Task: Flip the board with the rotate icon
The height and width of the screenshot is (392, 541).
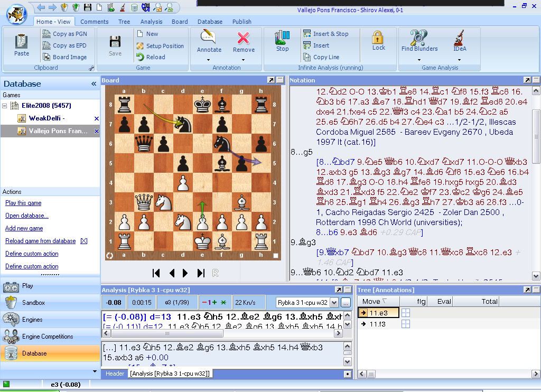Action: (x=110, y=256)
